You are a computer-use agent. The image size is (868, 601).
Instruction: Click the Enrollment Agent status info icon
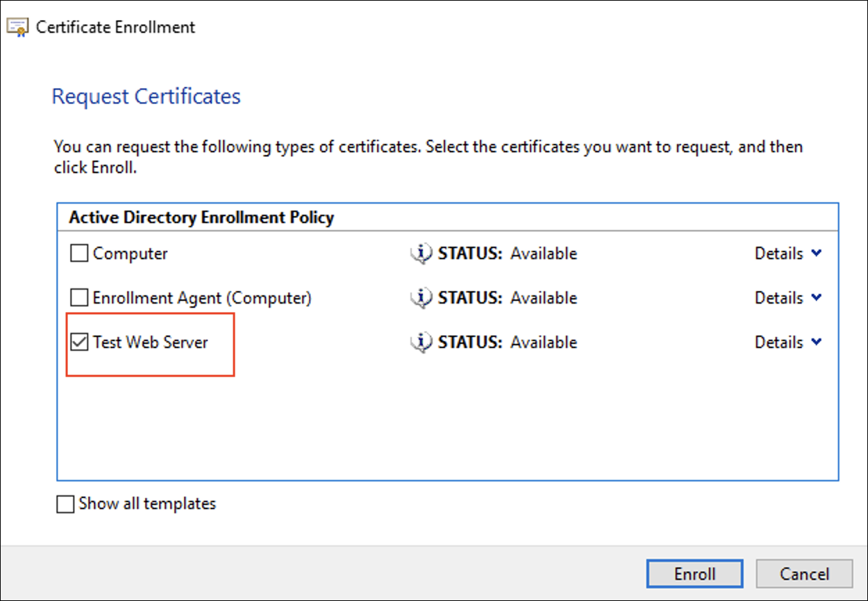(421, 298)
